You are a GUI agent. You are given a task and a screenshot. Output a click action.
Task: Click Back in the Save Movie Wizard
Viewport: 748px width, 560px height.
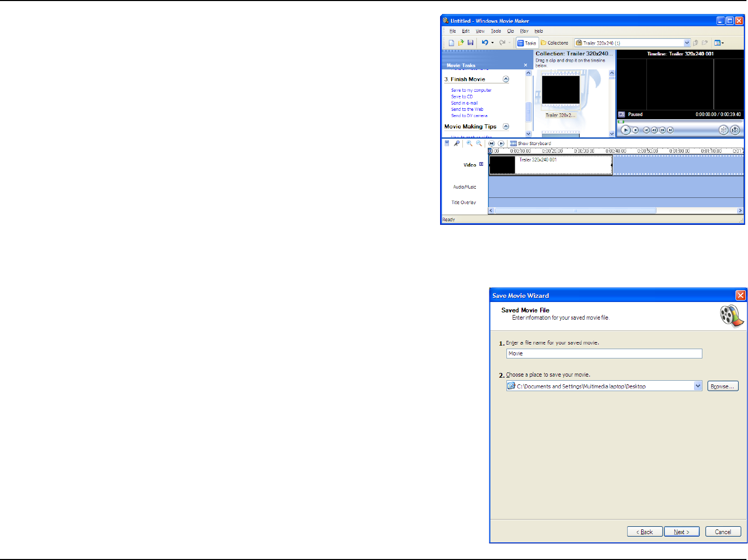pyautogui.click(x=645, y=532)
